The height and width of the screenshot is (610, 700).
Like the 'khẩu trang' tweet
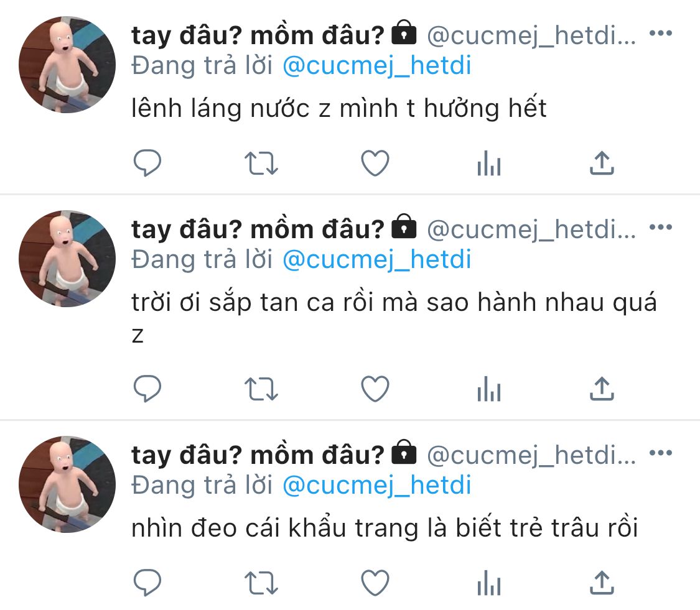375,583
